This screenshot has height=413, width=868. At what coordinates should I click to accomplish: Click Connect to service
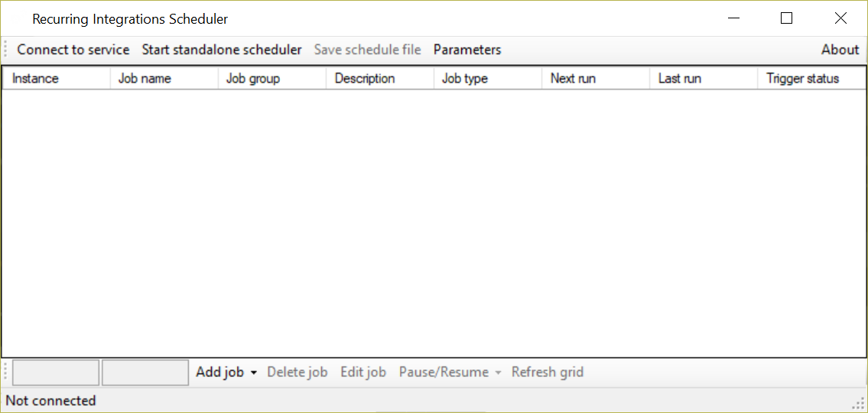coord(73,50)
